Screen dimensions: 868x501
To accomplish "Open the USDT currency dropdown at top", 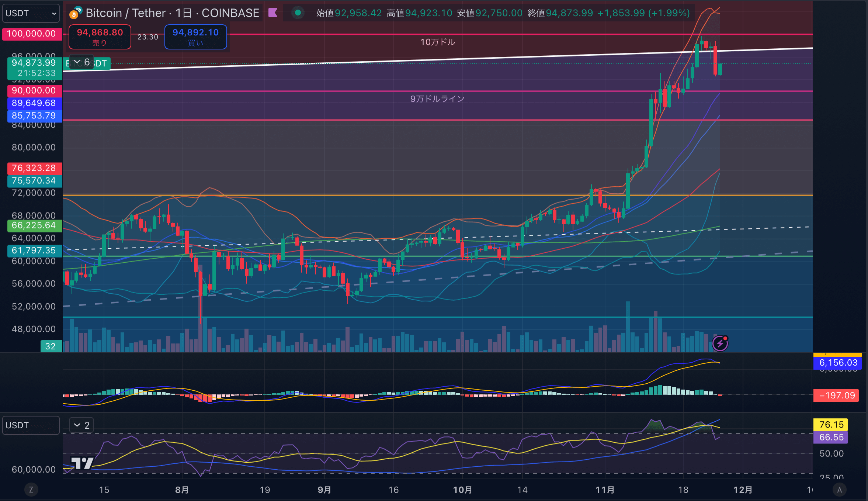I will (x=31, y=13).
